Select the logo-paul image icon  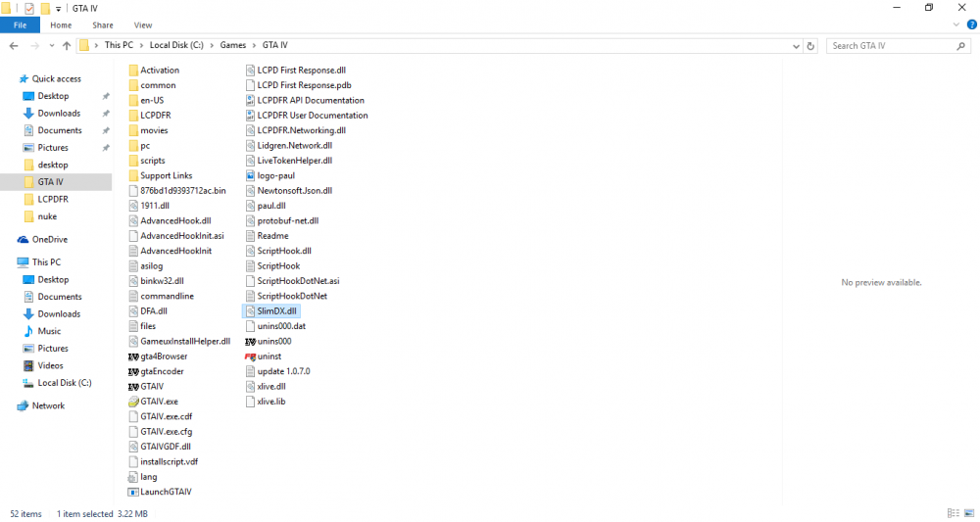[250, 175]
